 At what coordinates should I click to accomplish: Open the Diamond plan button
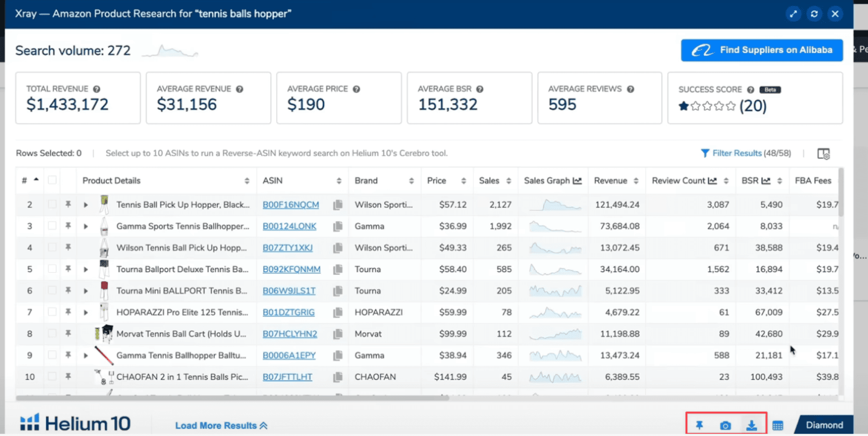coord(824,425)
